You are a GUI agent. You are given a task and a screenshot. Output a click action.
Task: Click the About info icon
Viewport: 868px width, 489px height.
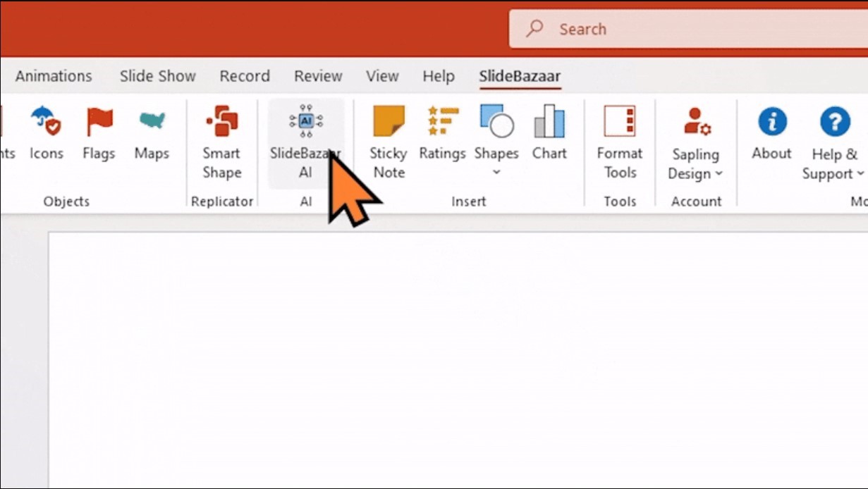(x=771, y=134)
